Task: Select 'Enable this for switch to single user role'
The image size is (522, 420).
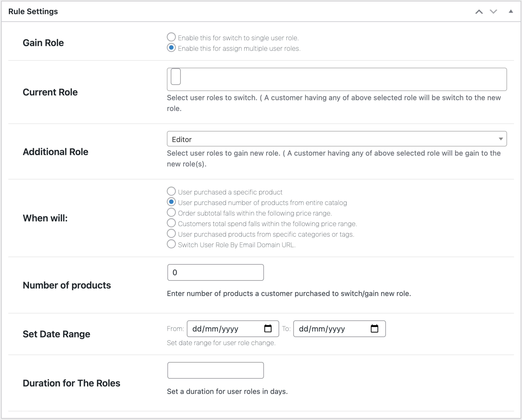Action: (x=171, y=37)
